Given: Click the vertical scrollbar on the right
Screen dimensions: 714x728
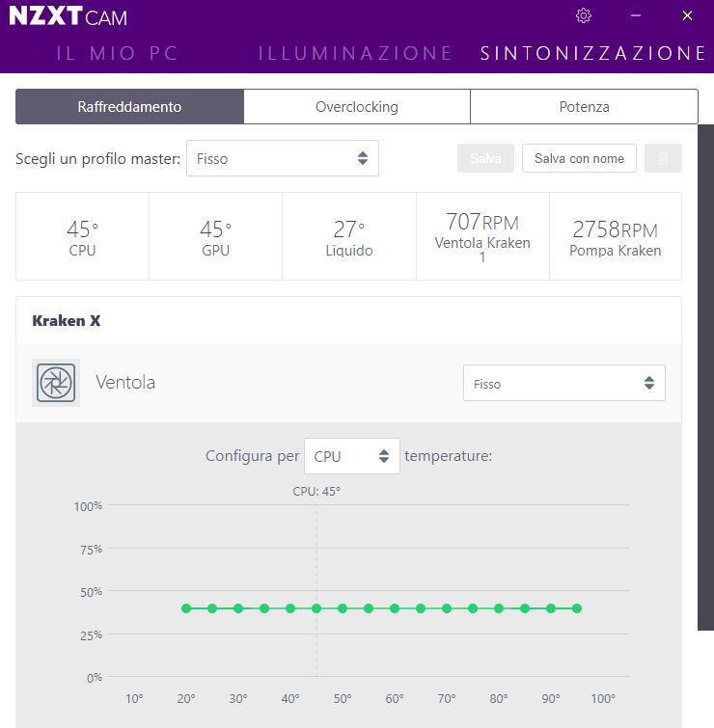Looking at the screenshot, I should (705, 376).
